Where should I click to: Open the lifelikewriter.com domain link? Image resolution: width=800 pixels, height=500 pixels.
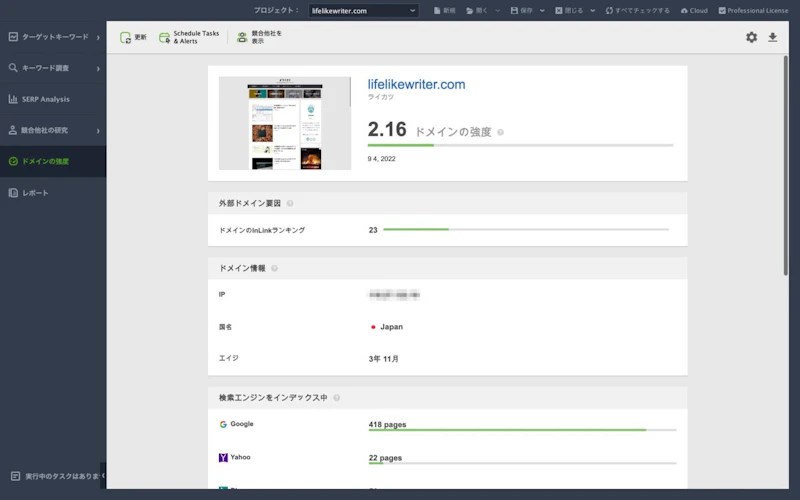tap(416, 84)
